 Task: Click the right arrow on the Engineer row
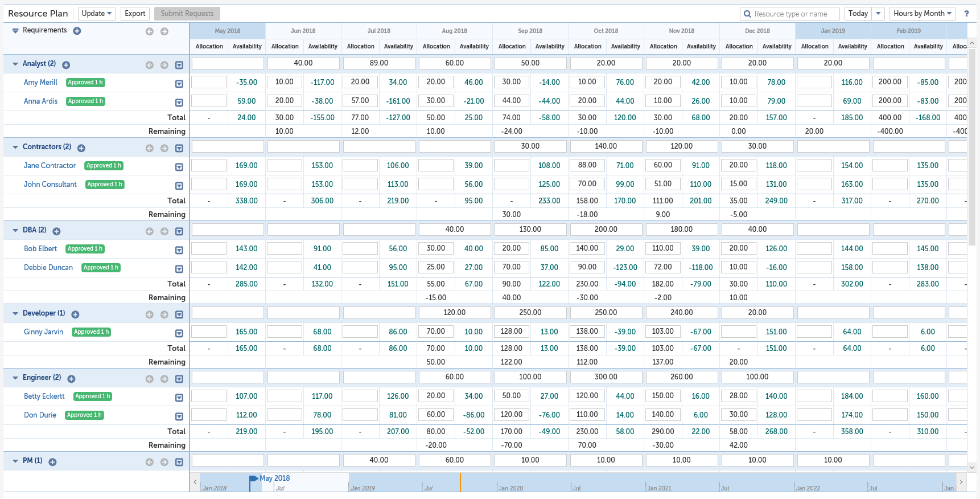point(164,379)
